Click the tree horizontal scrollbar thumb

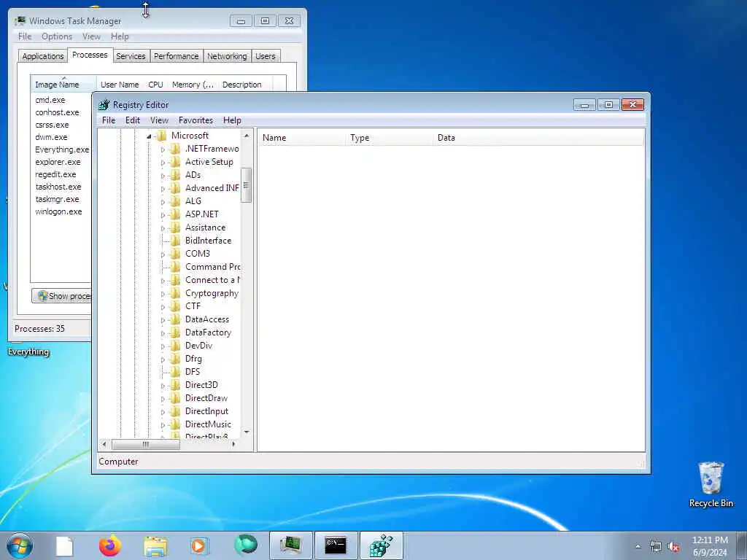click(x=146, y=444)
